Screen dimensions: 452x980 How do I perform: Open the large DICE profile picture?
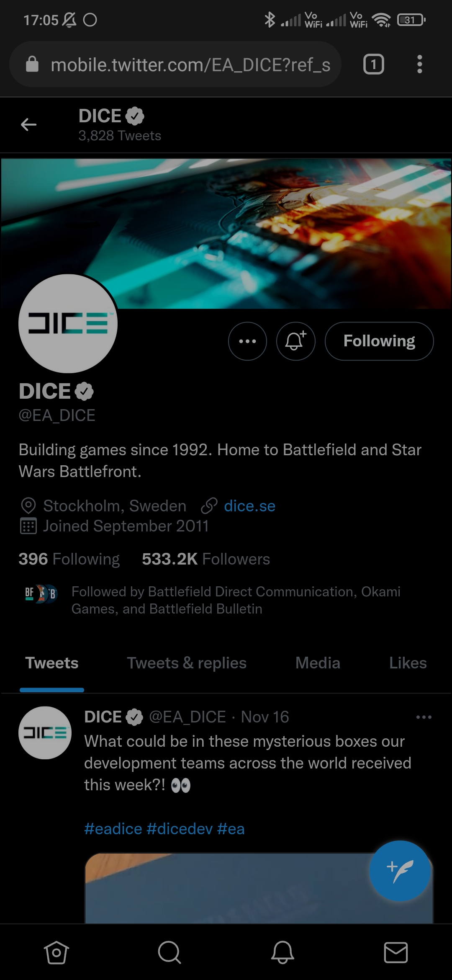click(x=68, y=323)
